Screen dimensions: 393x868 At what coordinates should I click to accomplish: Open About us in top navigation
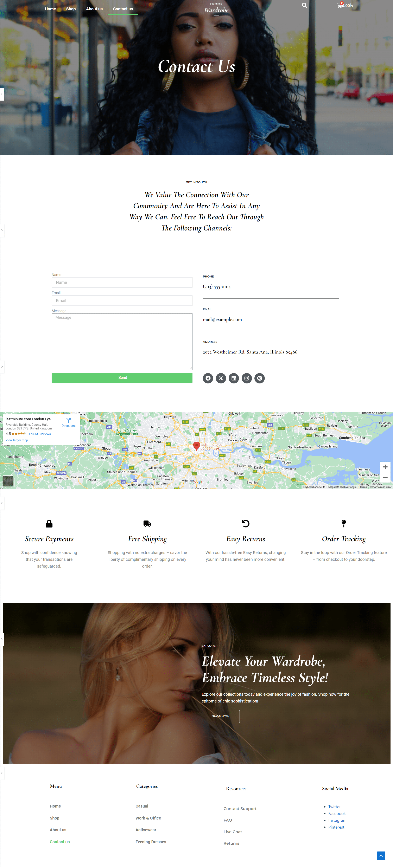[x=94, y=9]
